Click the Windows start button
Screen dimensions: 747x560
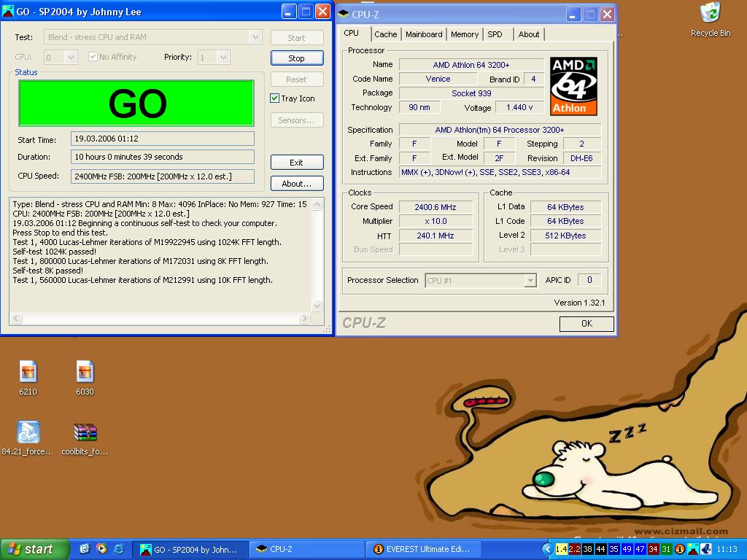[34, 549]
